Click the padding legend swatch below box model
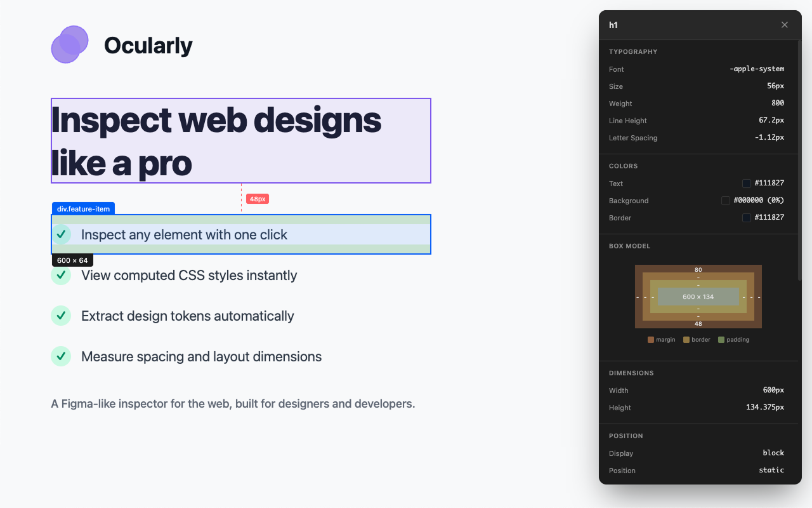Screen dimensions: 812x508 722,339
